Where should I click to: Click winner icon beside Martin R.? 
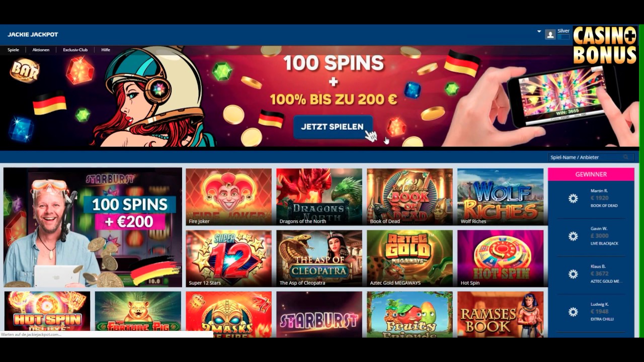pos(573,199)
